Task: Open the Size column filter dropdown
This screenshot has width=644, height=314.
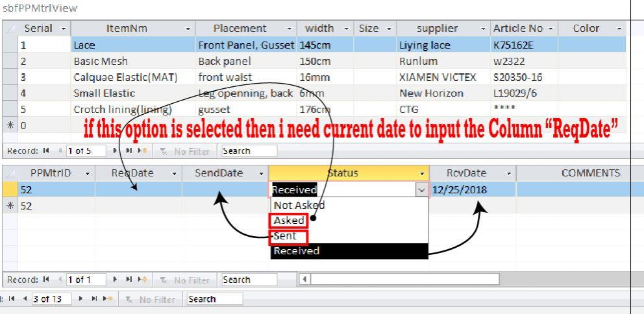Action: click(x=388, y=29)
